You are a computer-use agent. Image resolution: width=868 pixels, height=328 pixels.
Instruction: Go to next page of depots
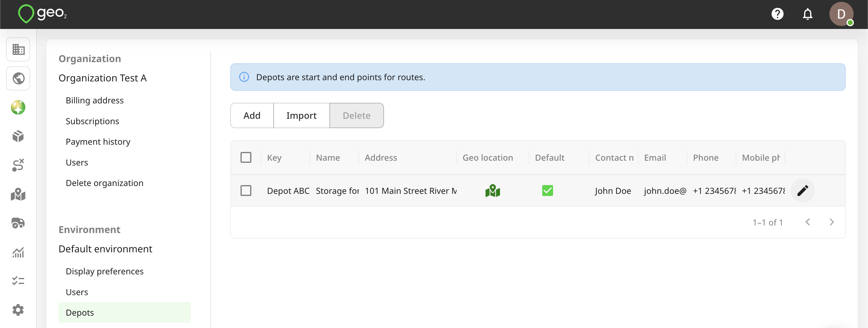click(x=832, y=222)
